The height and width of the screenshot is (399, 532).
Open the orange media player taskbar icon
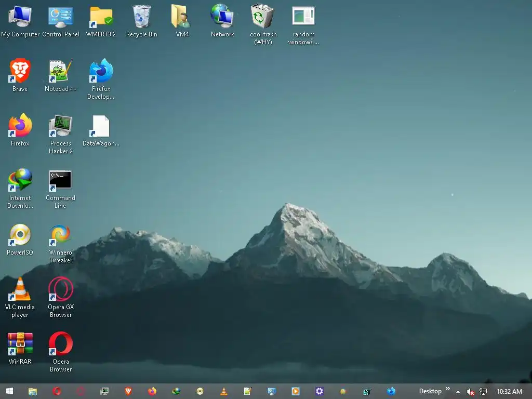point(296,391)
